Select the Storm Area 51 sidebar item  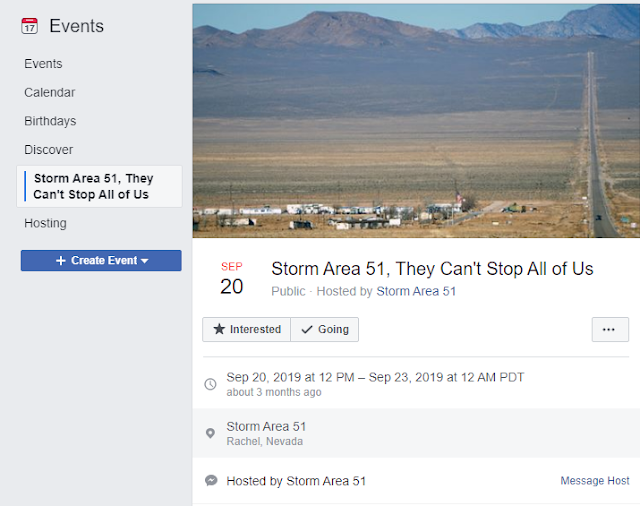point(93,186)
